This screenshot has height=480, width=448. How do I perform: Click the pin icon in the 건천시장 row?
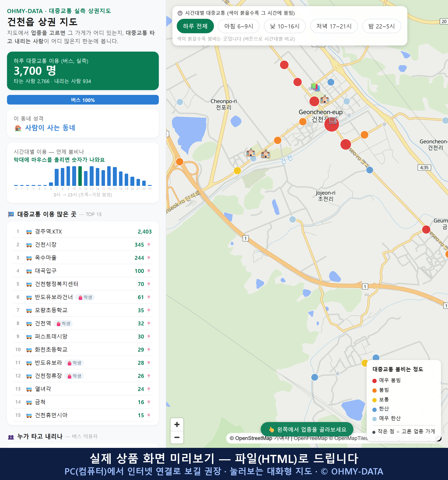pyautogui.click(x=149, y=245)
